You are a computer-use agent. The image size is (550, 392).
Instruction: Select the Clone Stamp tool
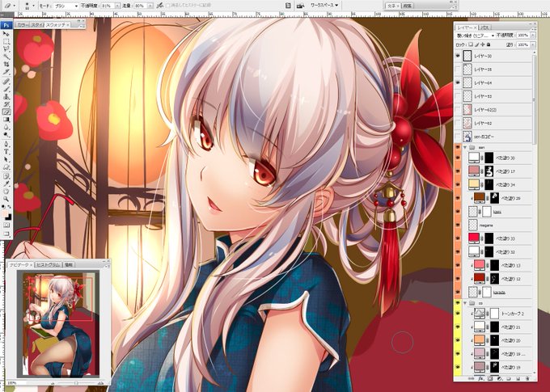(6, 97)
